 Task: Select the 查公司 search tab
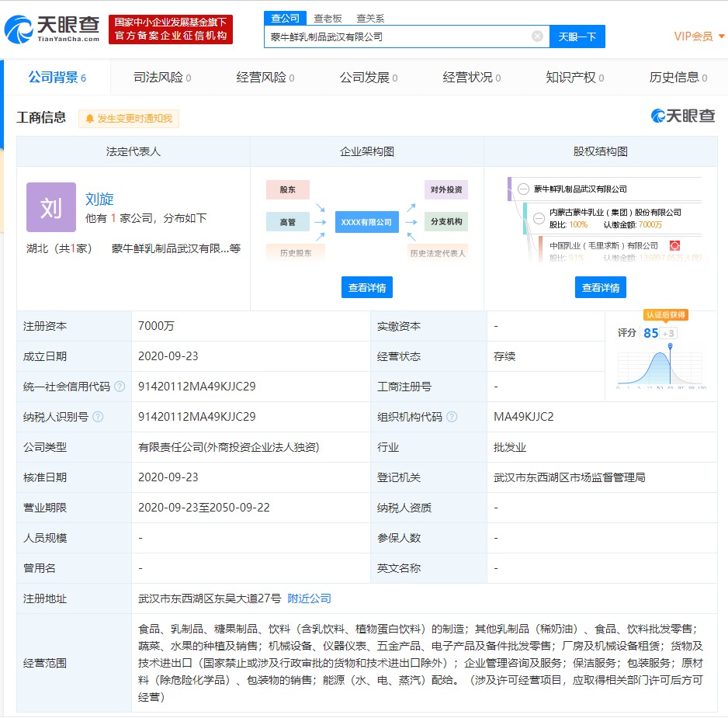[285, 18]
